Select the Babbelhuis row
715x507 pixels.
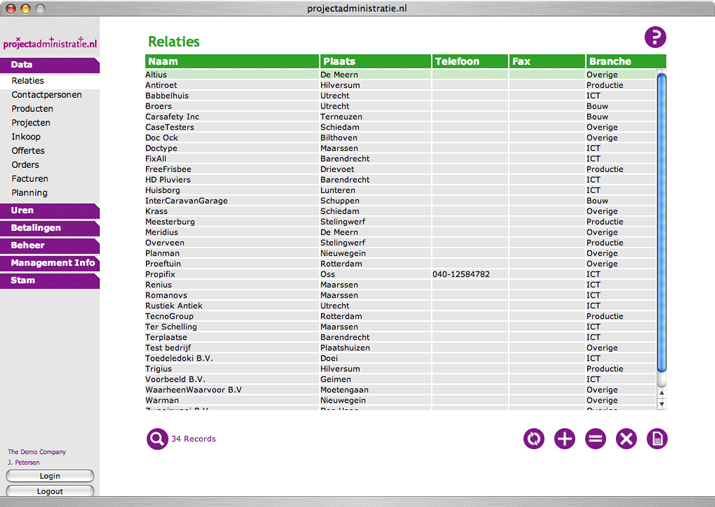click(400, 96)
